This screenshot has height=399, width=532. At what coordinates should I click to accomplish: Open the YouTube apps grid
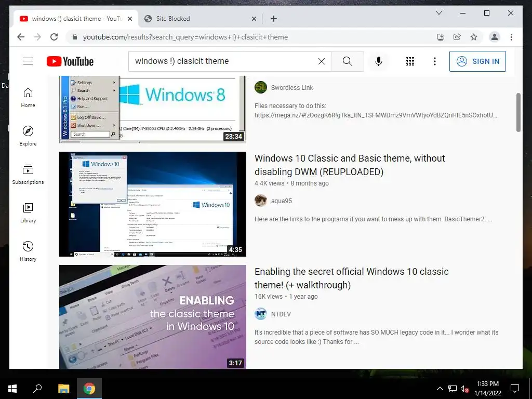point(409,61)
